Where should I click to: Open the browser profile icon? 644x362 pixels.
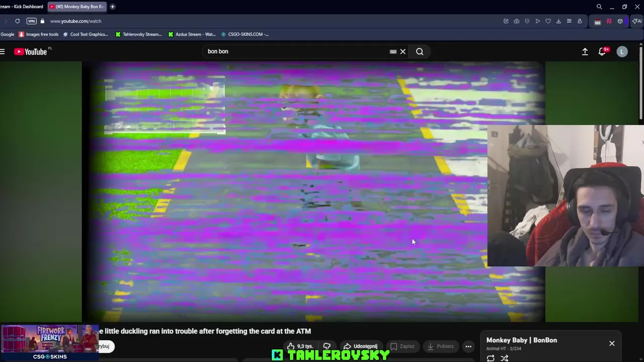tap(580, 21)
